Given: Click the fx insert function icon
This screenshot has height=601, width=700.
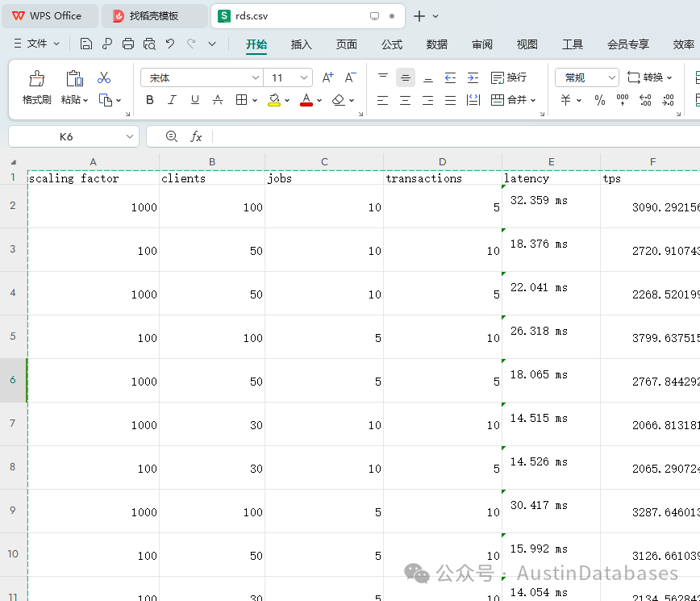Looking at the screenshot, I should click(x=196, y=136).
